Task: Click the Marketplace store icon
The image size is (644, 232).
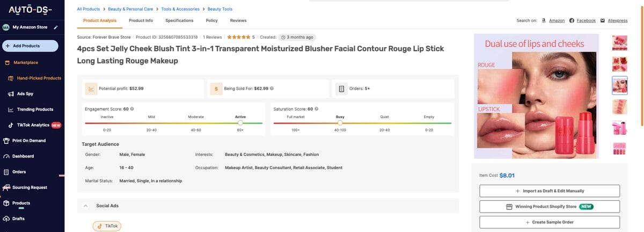Action: click(7, 62)
